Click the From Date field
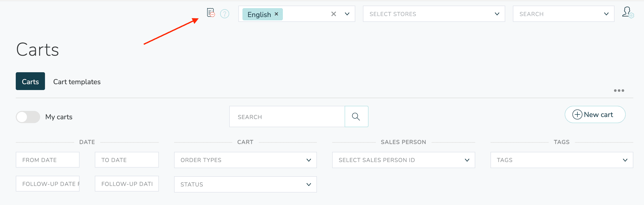 point(48,160)
